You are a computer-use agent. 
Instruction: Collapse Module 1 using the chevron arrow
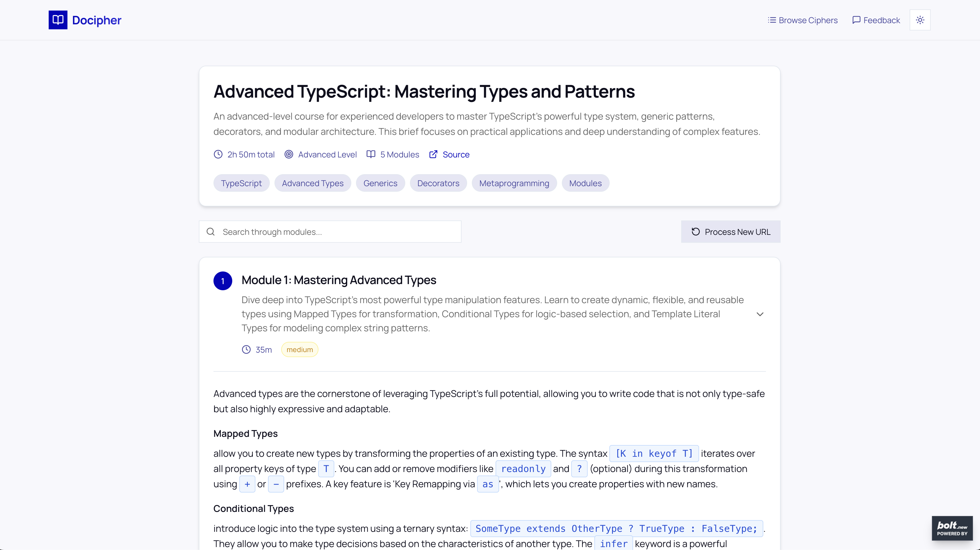760,314
